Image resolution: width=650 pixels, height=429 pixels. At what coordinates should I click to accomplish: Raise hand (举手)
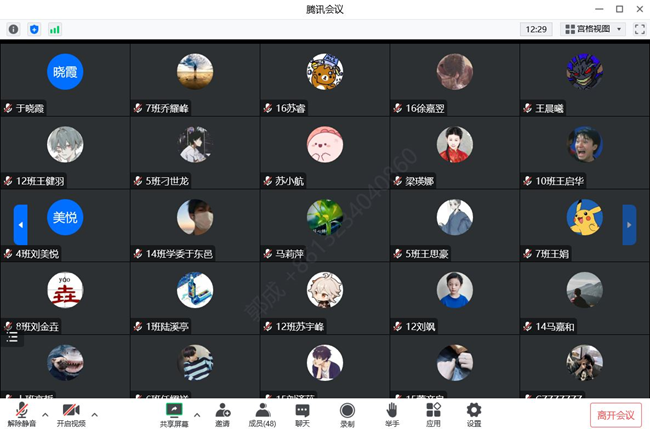(x=392, y=415)
